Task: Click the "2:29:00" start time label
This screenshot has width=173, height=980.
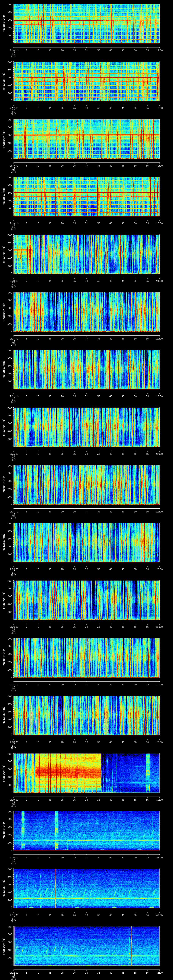Action: [14, 800]
